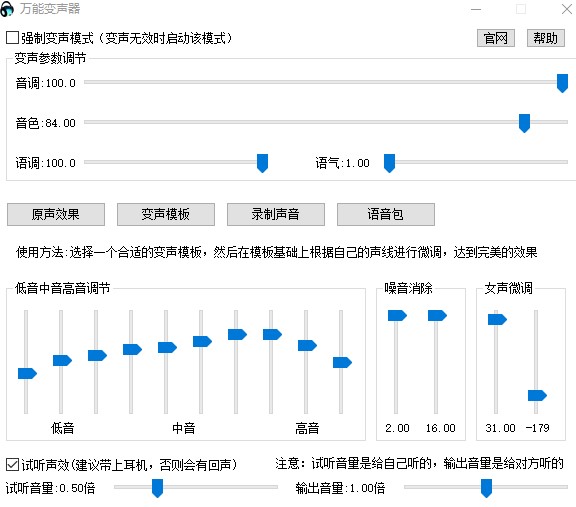Viewport: 576px width, 507px height.
Task: Click the 噪音消除 slider valued 2.00
Action: point(397,315)
